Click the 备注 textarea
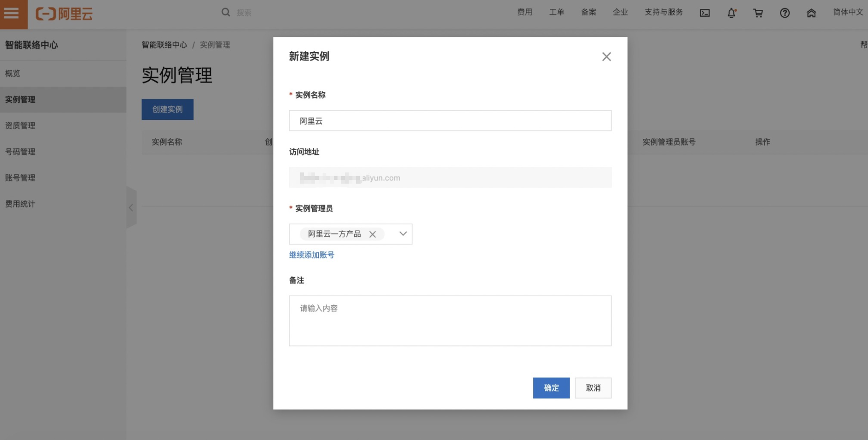 click(450, 321)
